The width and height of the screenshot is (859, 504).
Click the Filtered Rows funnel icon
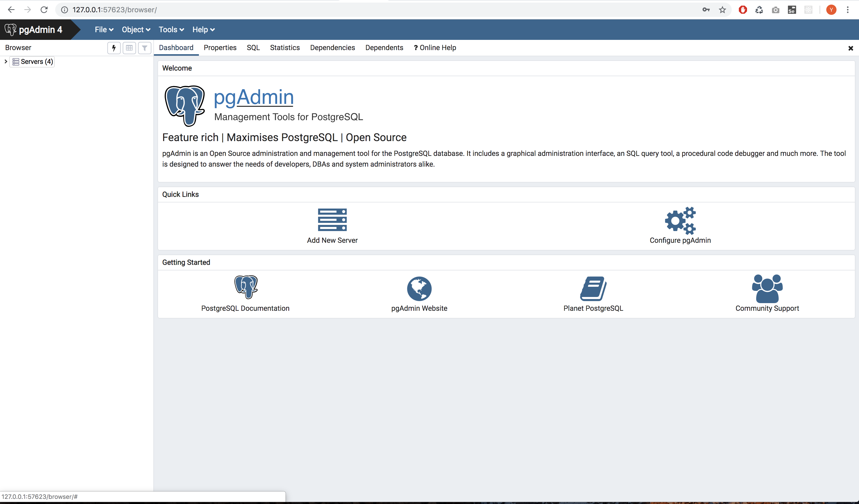point(144,48)
